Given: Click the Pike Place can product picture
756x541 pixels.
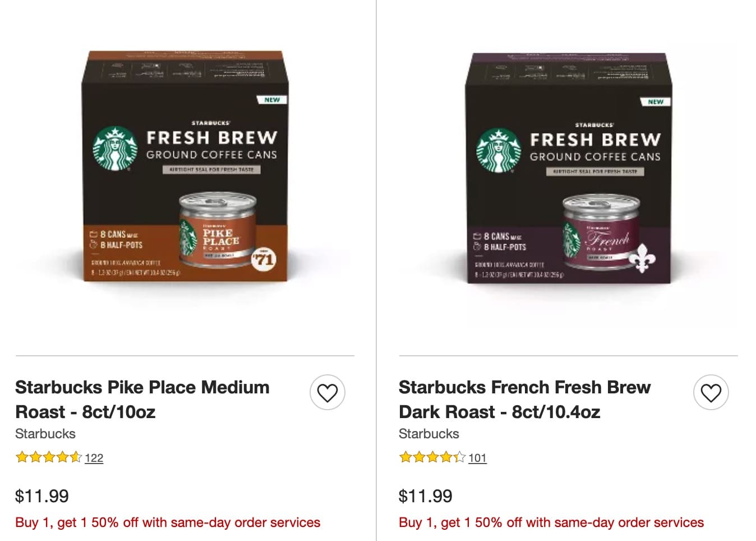Looking at the screenshot, I should [218, 231].
